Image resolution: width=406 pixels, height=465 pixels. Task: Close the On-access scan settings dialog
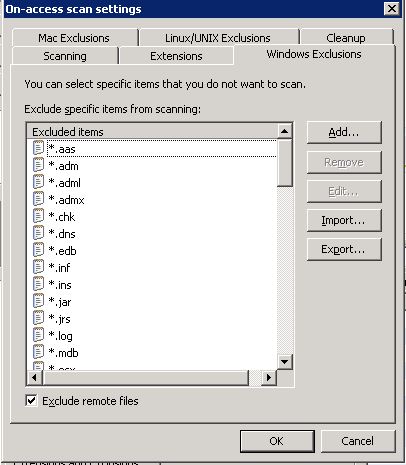point(392,8)
